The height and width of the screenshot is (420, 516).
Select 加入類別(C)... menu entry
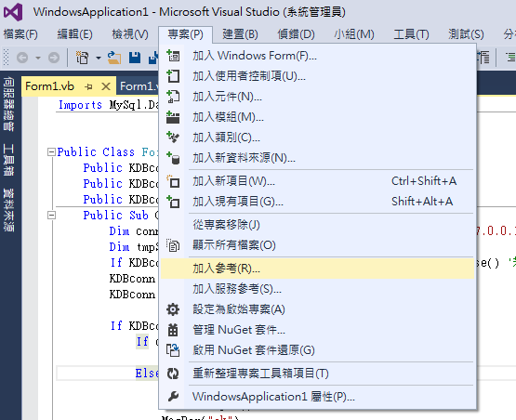tap(317, 138)
